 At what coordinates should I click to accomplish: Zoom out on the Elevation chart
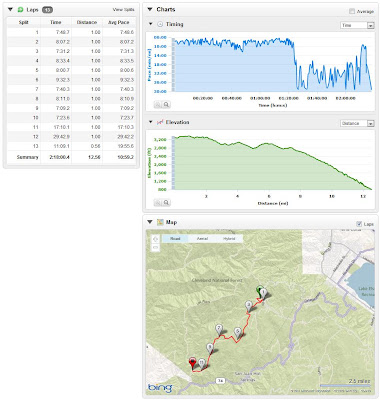click(158, 202)
